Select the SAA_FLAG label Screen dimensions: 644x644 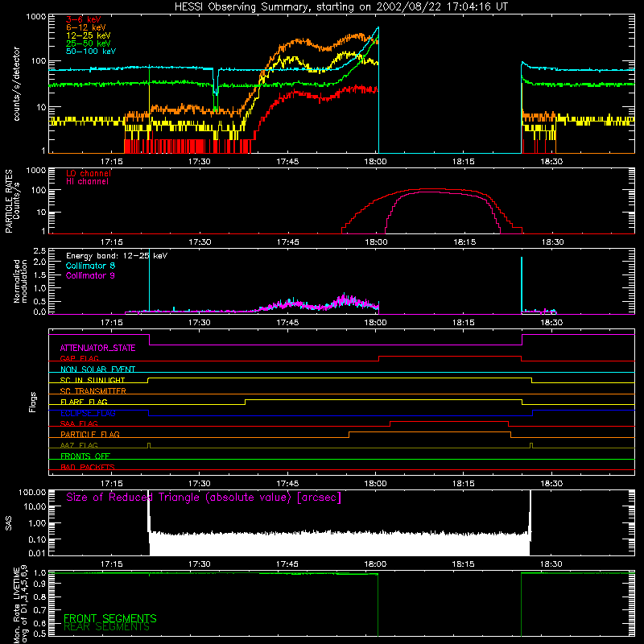79,423
